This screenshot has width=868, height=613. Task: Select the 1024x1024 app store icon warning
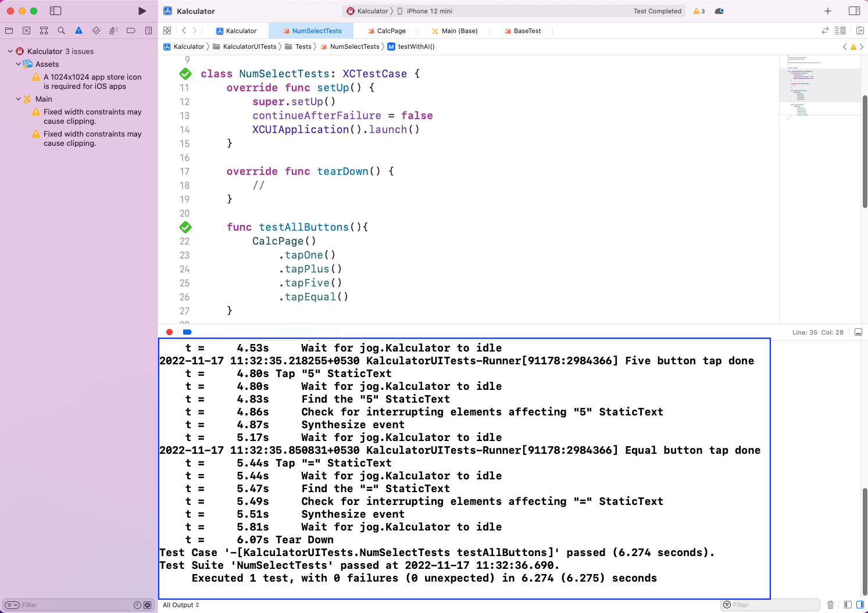click(x=87, y=81)
